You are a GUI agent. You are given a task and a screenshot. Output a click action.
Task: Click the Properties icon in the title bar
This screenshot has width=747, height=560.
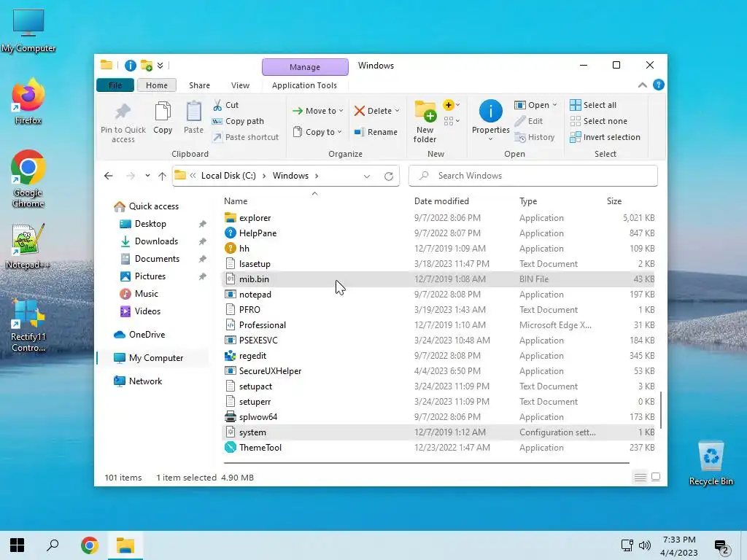(x=130, y=65)
